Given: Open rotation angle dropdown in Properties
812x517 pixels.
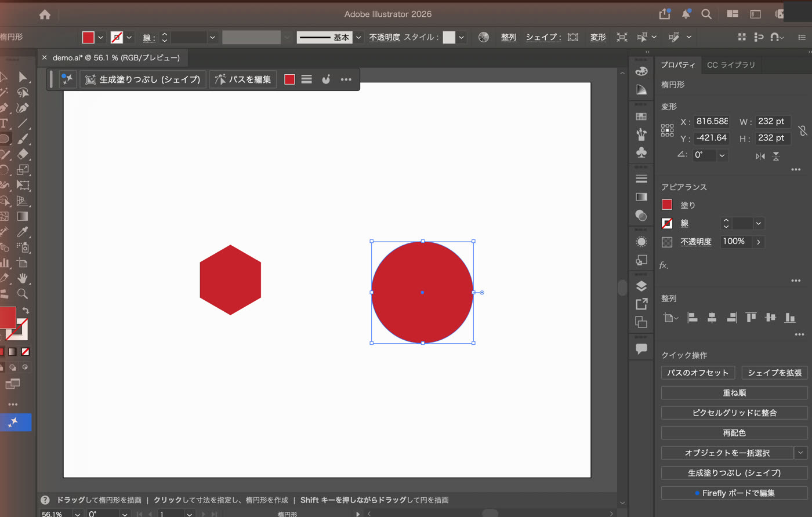Looking at the screenshot, I should click(722, 155).
